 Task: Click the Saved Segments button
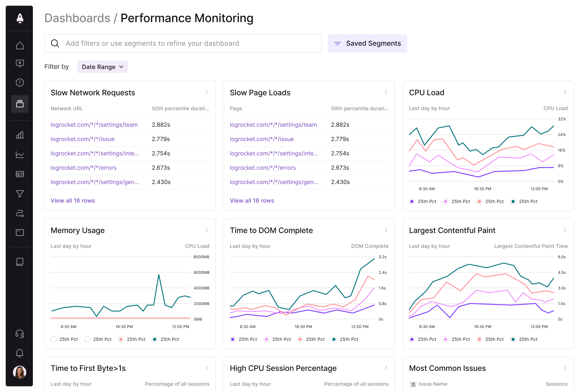pos(367,44)
